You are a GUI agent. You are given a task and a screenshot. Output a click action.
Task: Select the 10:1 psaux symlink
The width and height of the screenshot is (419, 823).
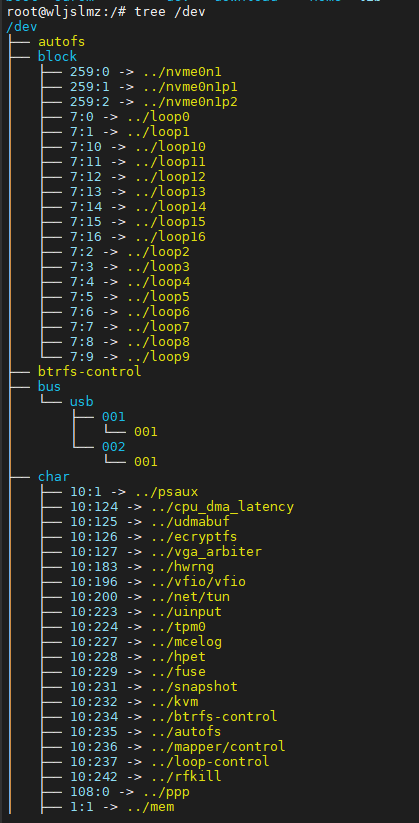click(x=134, y=492)
